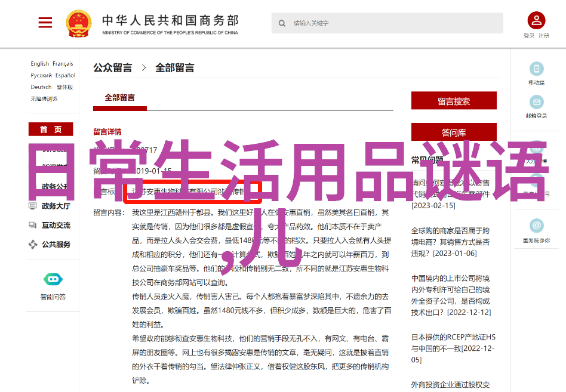Click the 注册 register link
566x392 pixels.
(543, 36)
